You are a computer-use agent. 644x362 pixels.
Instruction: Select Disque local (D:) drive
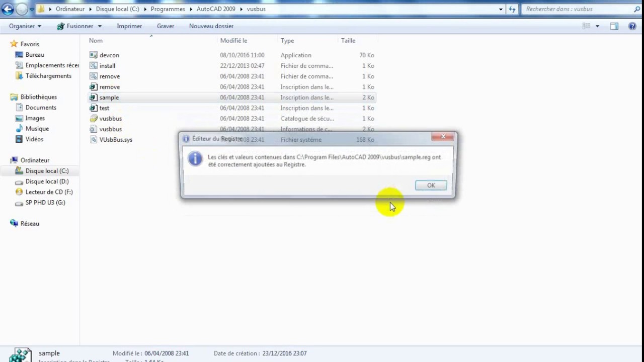click(x=47, y=182)
